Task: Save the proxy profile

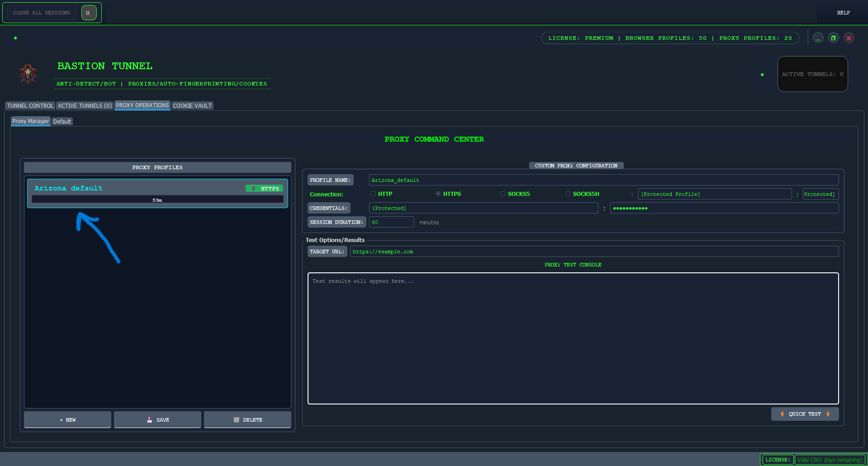Action: 157,419
